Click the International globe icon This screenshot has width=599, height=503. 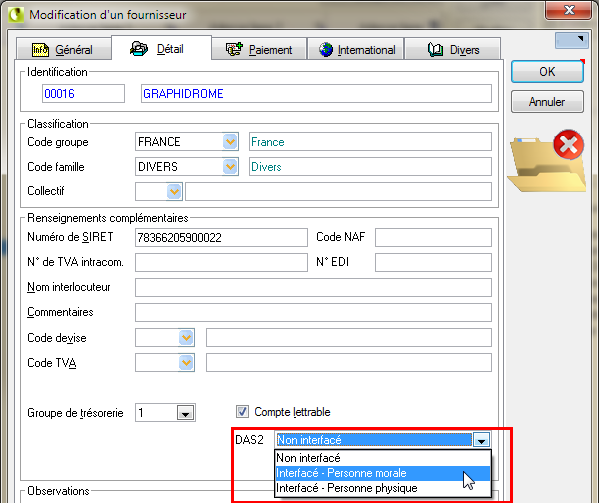coord(326,50)
